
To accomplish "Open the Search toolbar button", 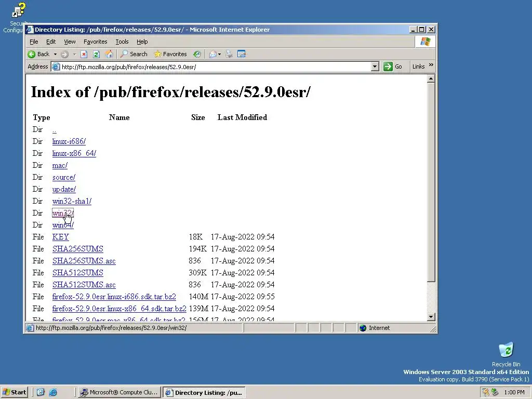I will coord(134,54).
